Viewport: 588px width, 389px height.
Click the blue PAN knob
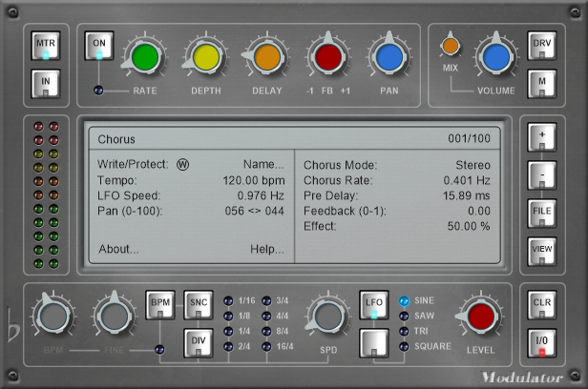click(388, 57)
